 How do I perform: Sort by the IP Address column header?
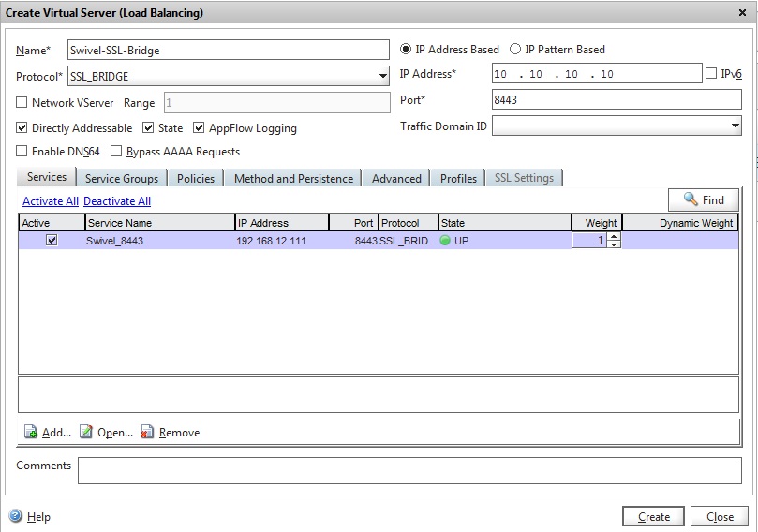(282, 223)
